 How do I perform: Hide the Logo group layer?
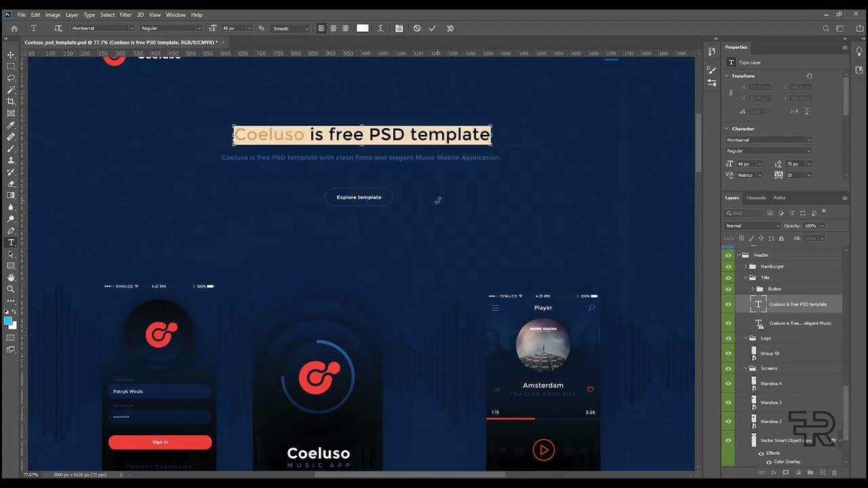728,338
